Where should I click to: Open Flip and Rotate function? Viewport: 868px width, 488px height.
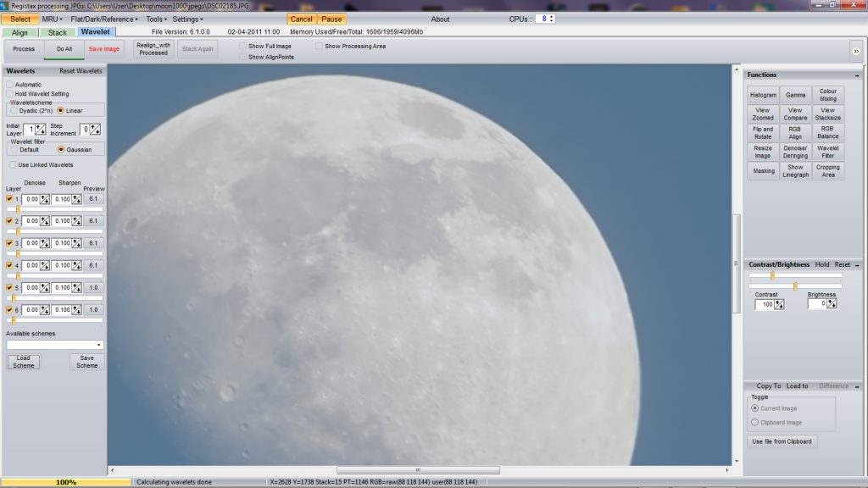tap(763, 133)
